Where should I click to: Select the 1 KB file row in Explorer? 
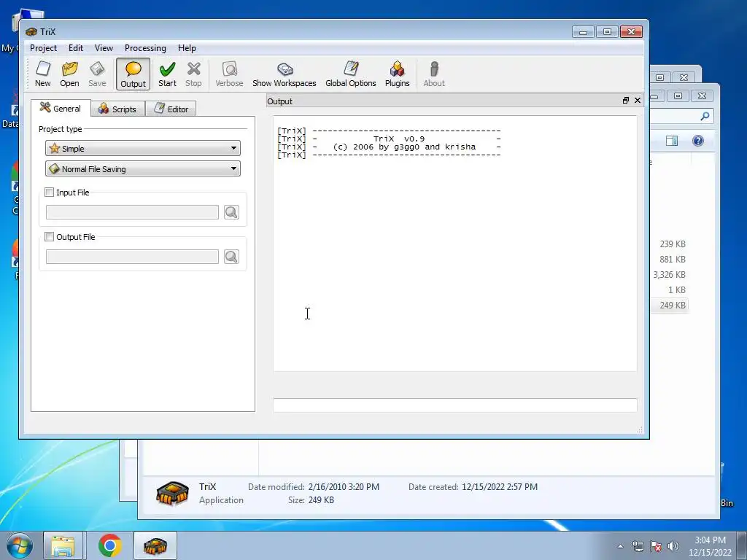670,290
